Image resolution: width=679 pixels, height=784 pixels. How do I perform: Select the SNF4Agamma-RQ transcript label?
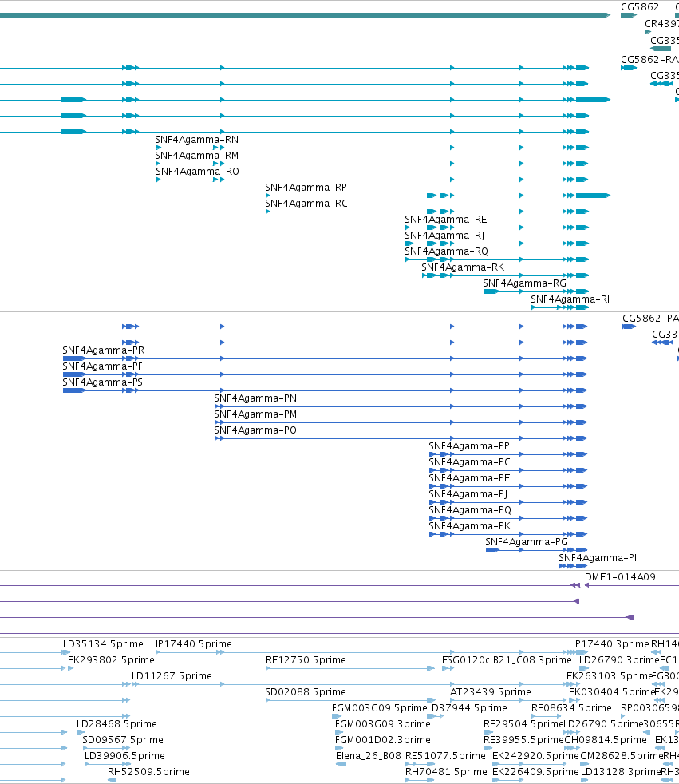click(447, 251)
